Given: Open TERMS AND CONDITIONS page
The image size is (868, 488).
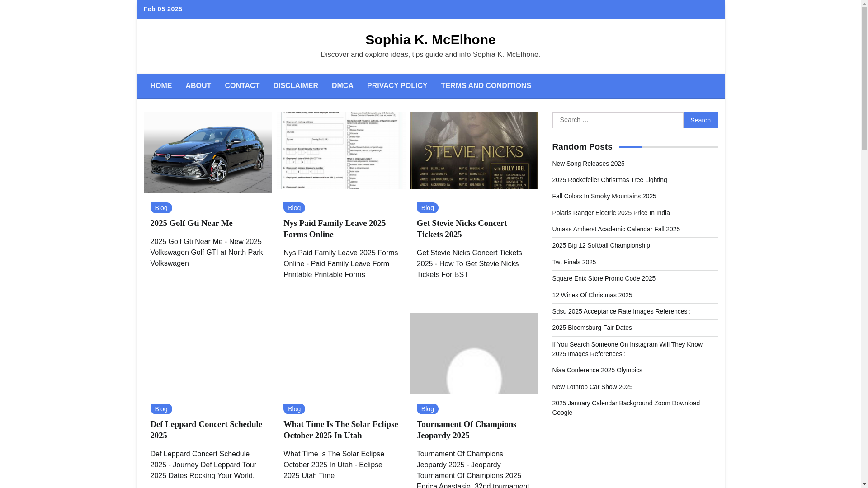Looking at the screenshot, I should click(x=486, y=86).
